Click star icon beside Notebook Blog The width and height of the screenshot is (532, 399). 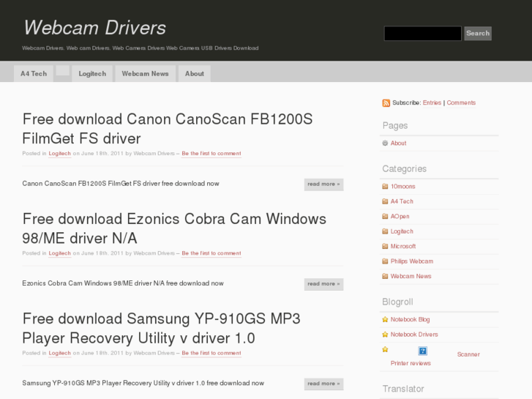click(x=385, y=319)
